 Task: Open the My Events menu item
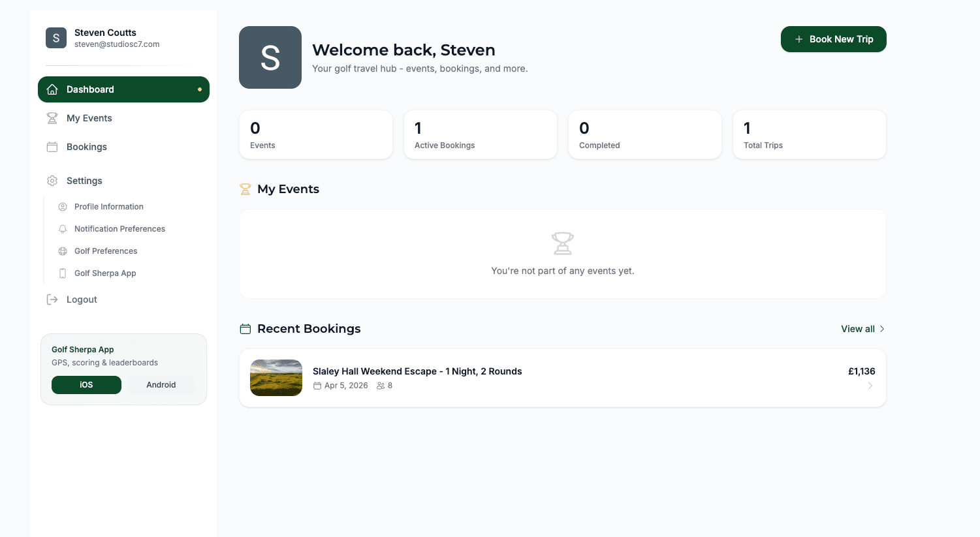point(89,118)
